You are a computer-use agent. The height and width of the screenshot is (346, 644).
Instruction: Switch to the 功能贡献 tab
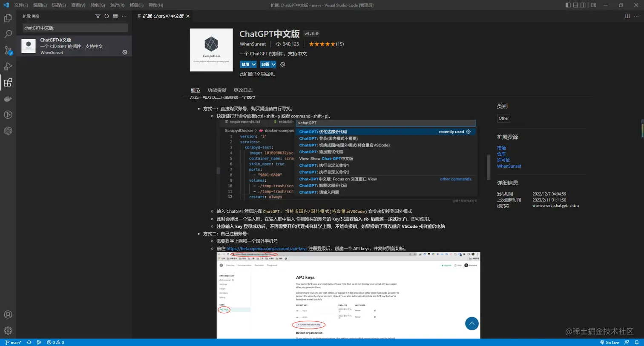click(217, 90)
